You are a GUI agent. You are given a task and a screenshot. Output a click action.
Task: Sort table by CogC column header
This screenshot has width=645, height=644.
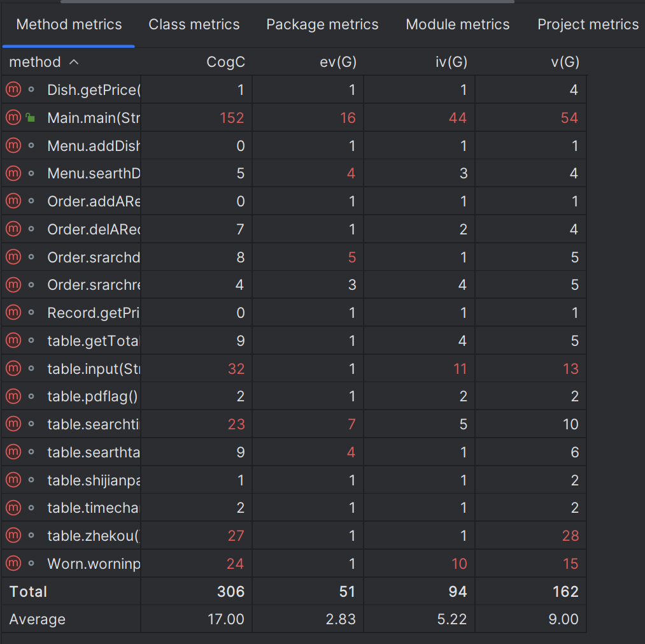[225, 62]
